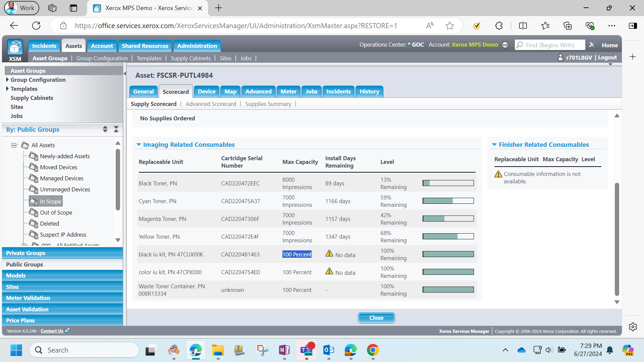
Task: Click the Close button
Action: (376, 318)
